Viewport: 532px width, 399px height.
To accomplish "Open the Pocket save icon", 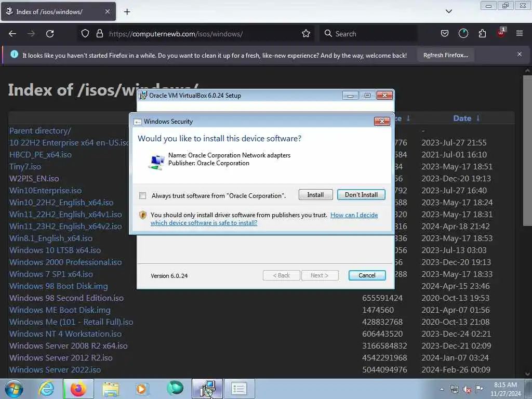I will [445, 34].
